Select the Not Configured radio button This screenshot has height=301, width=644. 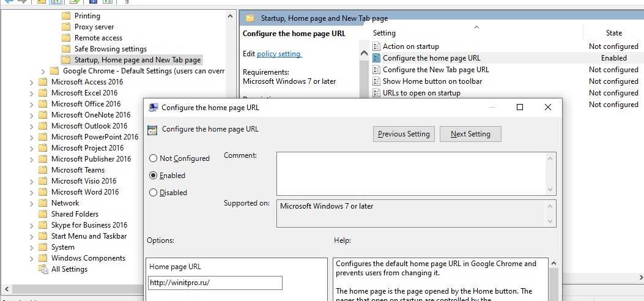(153, 158)
